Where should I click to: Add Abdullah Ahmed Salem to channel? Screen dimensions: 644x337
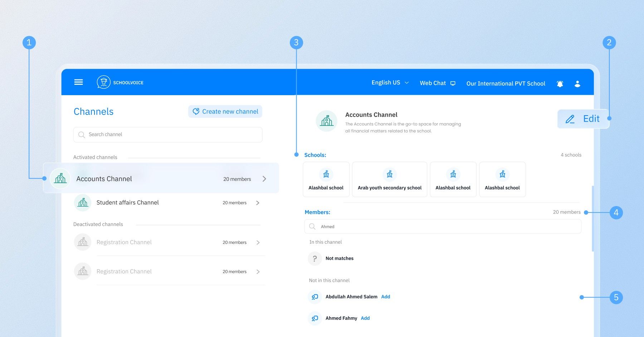(386, 297)
